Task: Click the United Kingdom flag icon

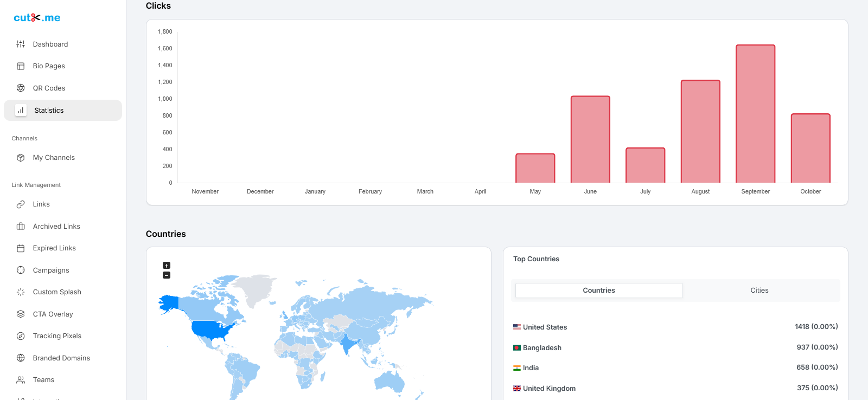Action: click(x=517, y=389)
